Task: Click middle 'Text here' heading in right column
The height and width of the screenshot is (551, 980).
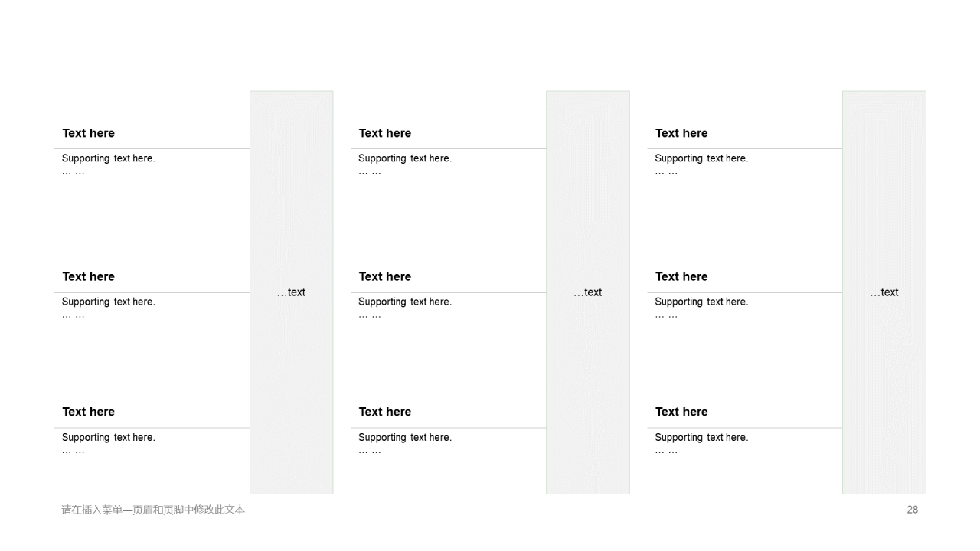Action: 681,276
